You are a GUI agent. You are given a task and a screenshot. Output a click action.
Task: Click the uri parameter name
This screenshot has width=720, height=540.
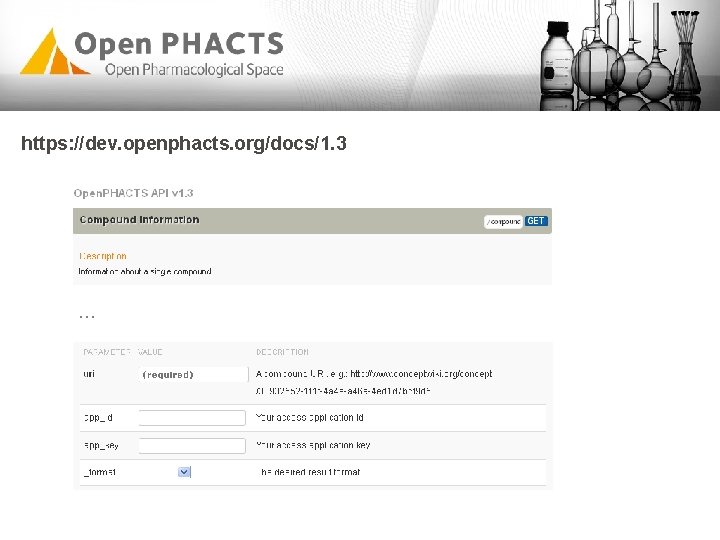pyautogui.click(x=89, y=374)
